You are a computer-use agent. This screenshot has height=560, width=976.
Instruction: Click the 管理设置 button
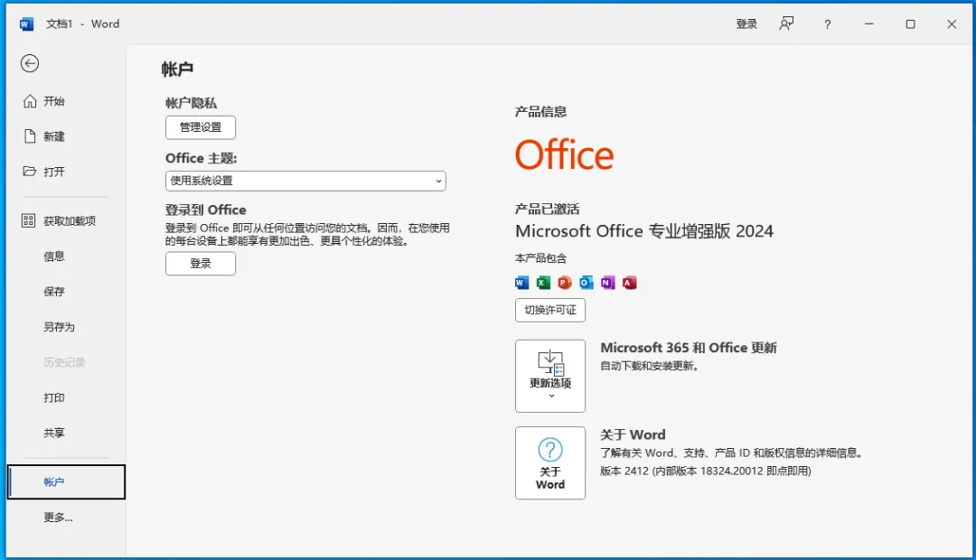point(201,127)
